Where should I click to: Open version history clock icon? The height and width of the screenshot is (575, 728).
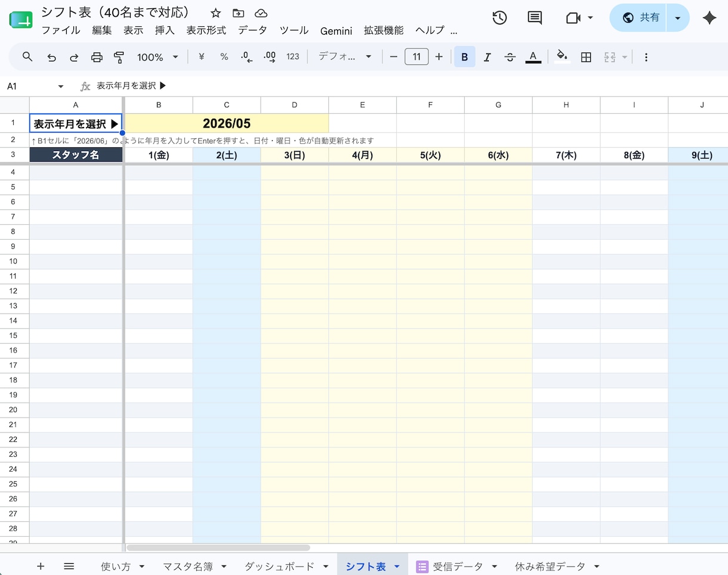499,18
